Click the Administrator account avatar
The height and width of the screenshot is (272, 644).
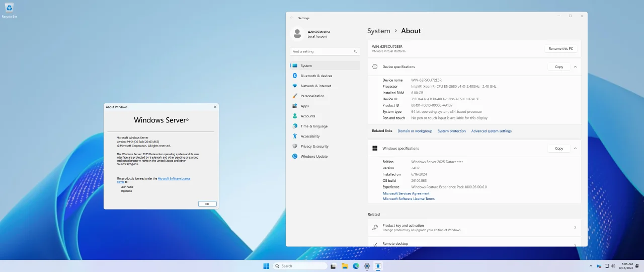(297, 33)
